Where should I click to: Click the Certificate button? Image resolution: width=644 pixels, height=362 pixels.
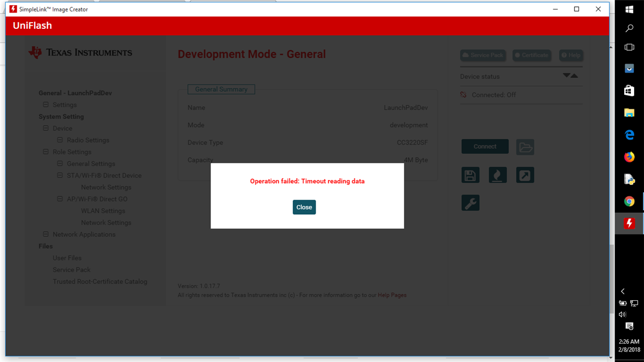click(531, 55)
